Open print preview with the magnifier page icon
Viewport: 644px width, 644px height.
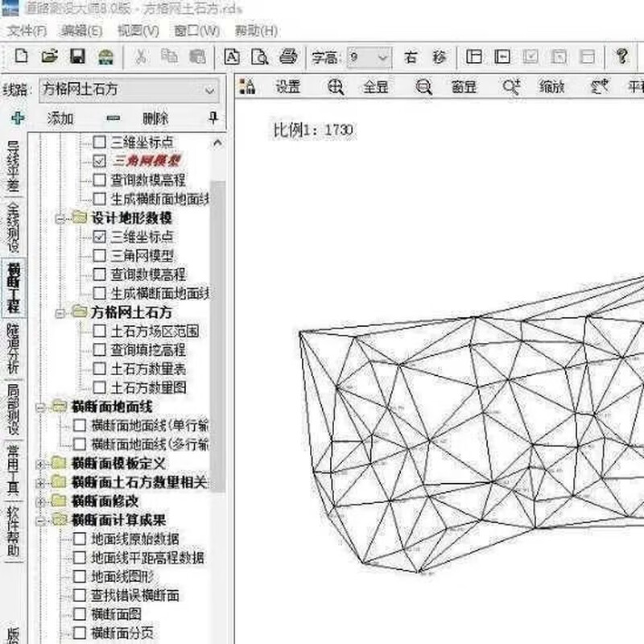click(259, 57)
